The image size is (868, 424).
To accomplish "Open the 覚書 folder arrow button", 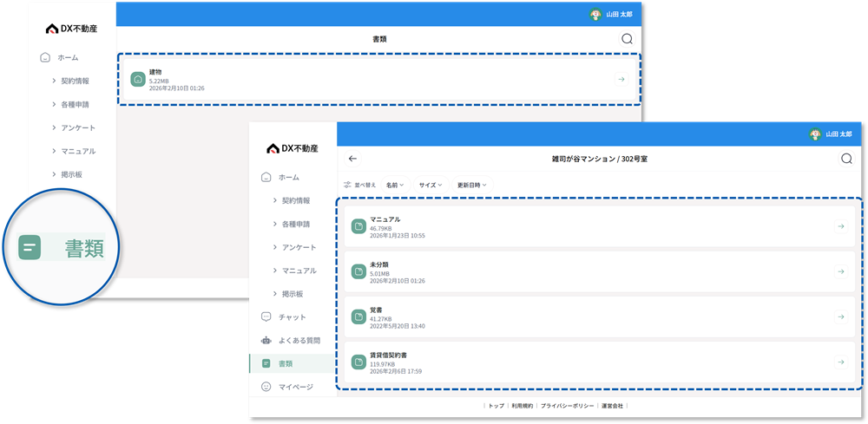I will click(x=841, y=316).
